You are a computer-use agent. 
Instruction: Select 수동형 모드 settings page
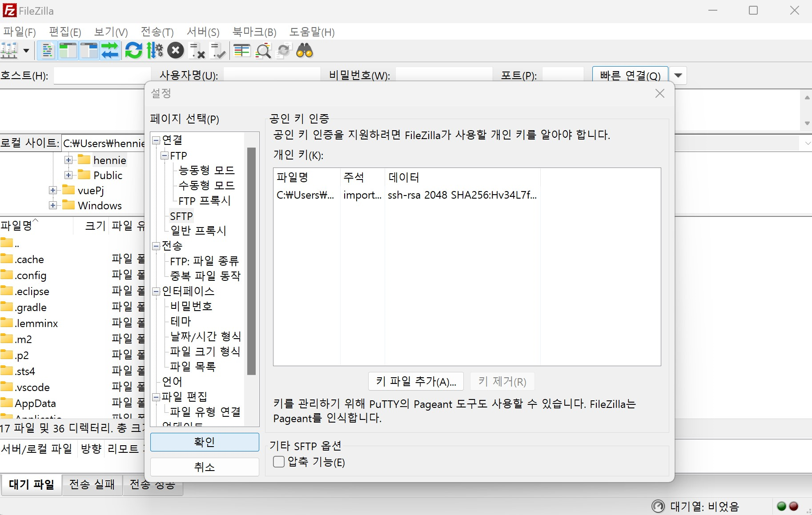206,185
